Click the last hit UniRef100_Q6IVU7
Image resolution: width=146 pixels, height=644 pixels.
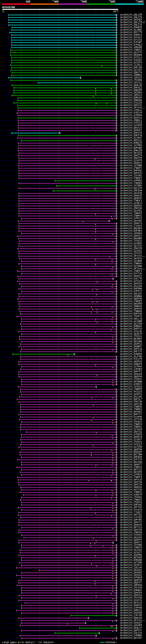pos(131,638)
